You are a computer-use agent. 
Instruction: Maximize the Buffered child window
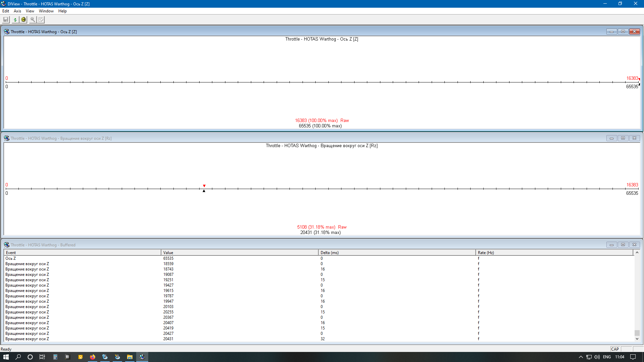point(623,245)
